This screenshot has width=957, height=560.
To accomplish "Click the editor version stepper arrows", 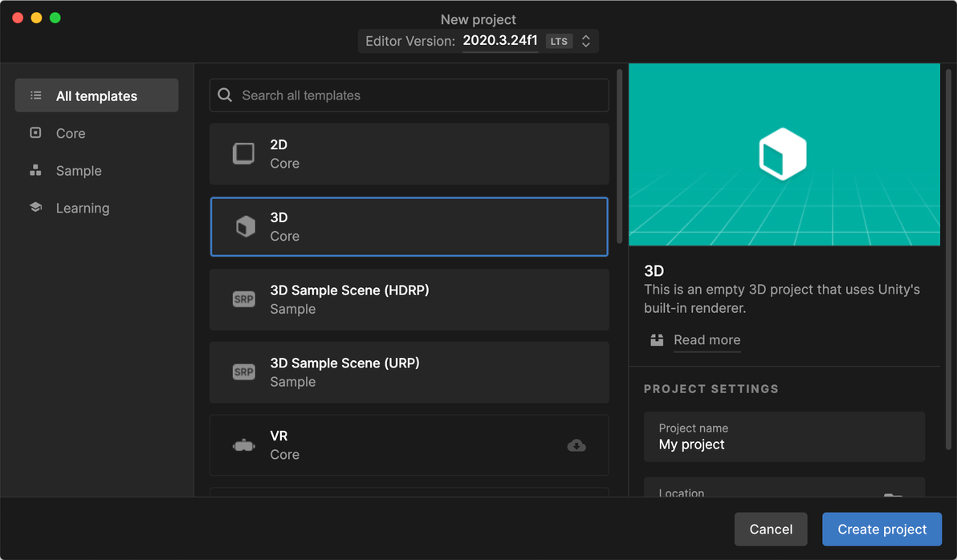I will (586, 41).
